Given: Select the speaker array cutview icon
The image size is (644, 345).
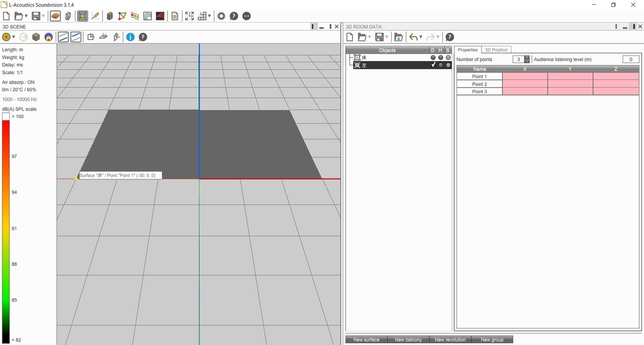Looking at the screenshot, I should tap(68, 16).
